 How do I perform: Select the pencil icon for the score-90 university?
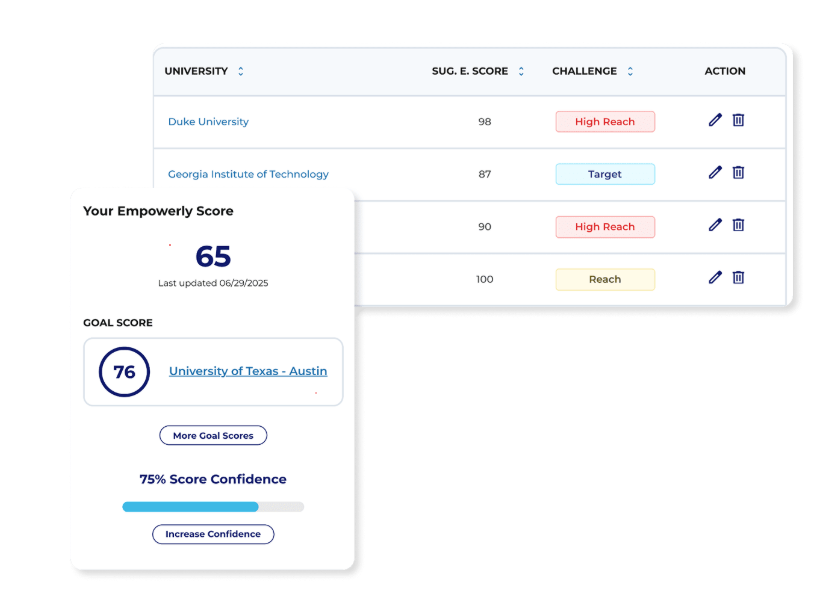coord(715,226)
